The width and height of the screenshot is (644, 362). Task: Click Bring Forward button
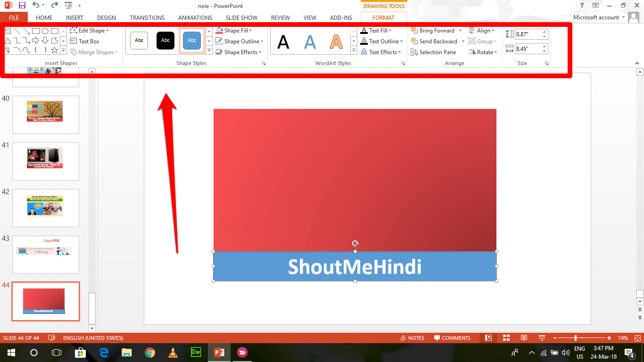pyautogui.click(x=433, y=31)
